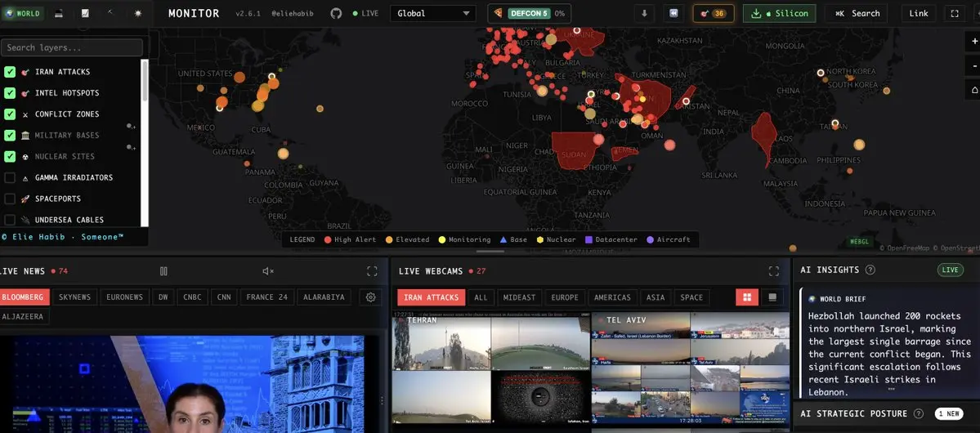This screenshot has height=433, width=980.
Task: Filter webcams by AMERICAS
Action: [x=613, y=297]
